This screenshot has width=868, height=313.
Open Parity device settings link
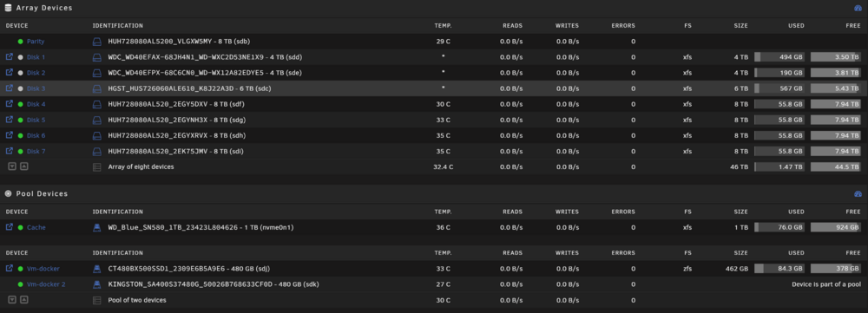36,42
